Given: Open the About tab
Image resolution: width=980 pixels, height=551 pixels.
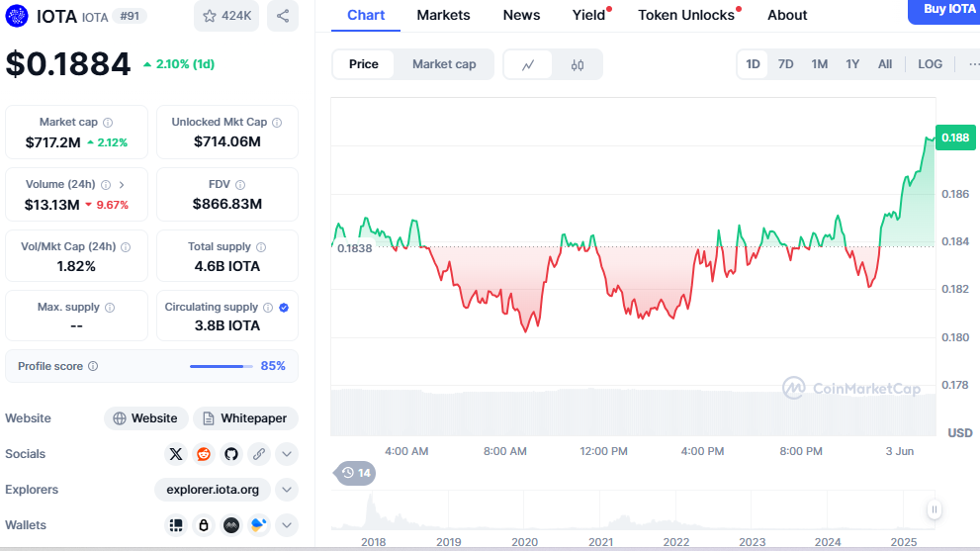Looking at the screenshot, I should click(787, 15).
